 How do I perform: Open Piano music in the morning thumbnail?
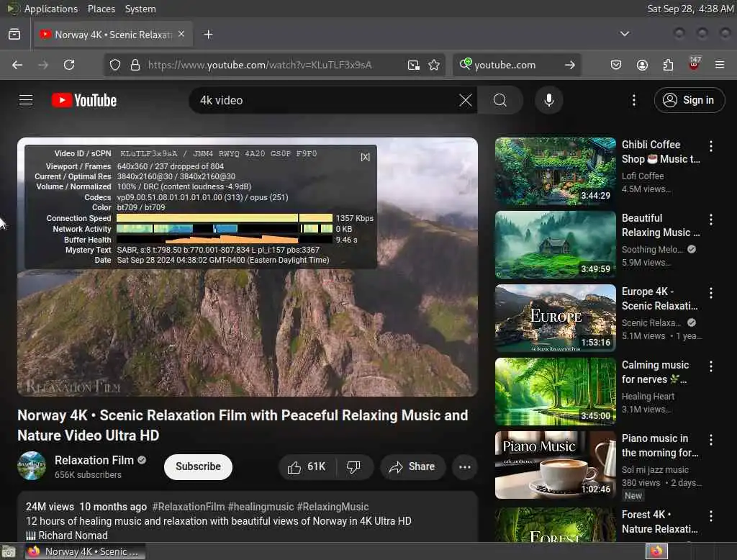556,464
